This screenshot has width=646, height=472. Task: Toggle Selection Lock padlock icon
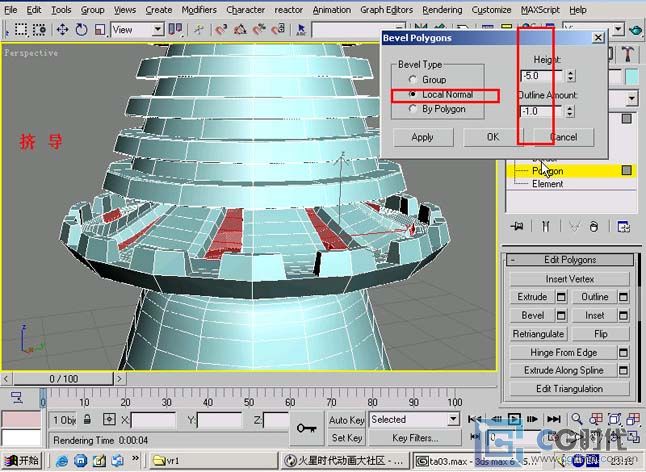coord(87,420)
